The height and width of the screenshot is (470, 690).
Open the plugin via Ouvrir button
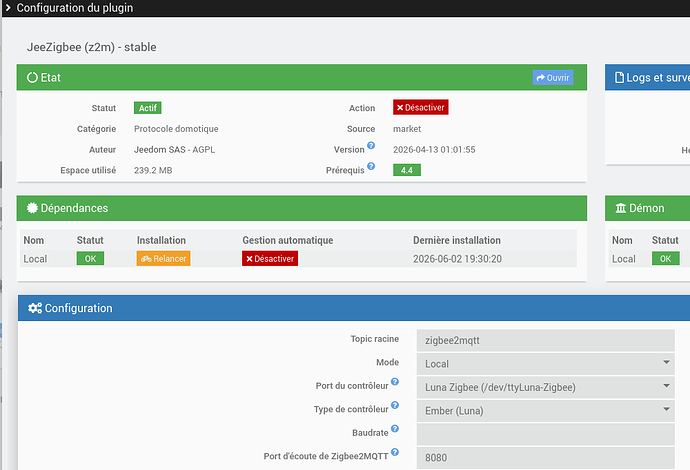[x=553, y=77]
